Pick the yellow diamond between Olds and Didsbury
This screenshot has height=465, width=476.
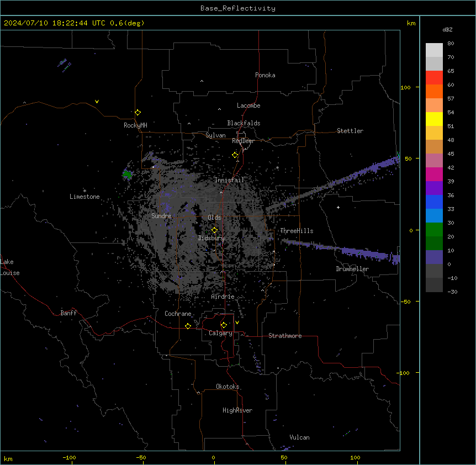click(214, 230)
